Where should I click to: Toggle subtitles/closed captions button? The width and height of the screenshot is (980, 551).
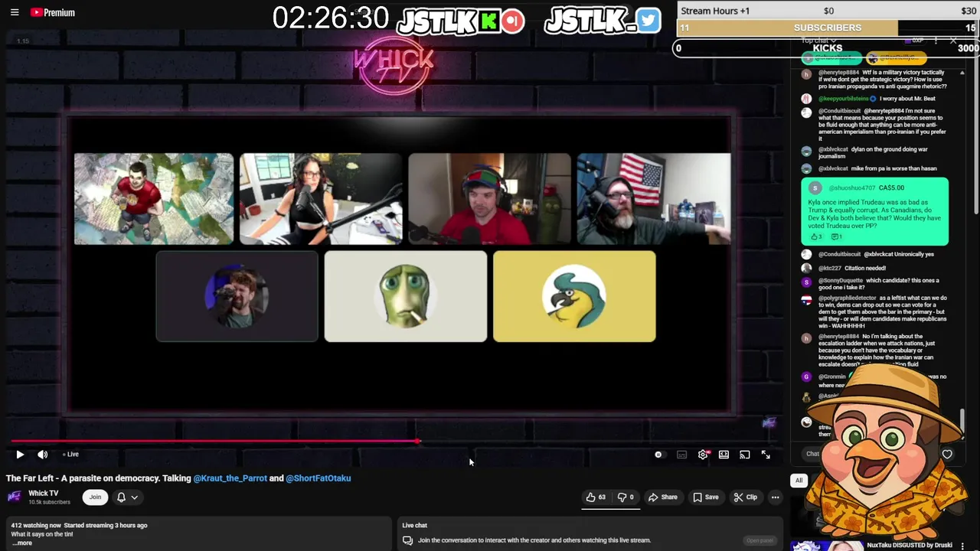(x=681, y=455)
